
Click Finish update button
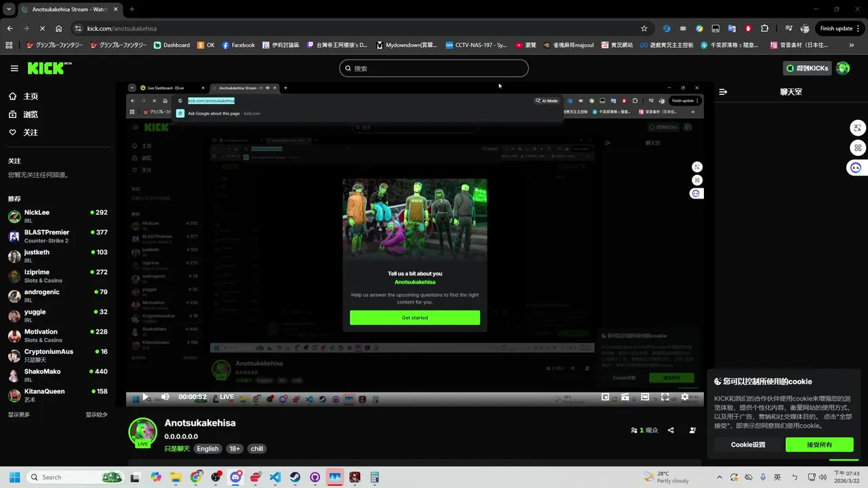840,28
